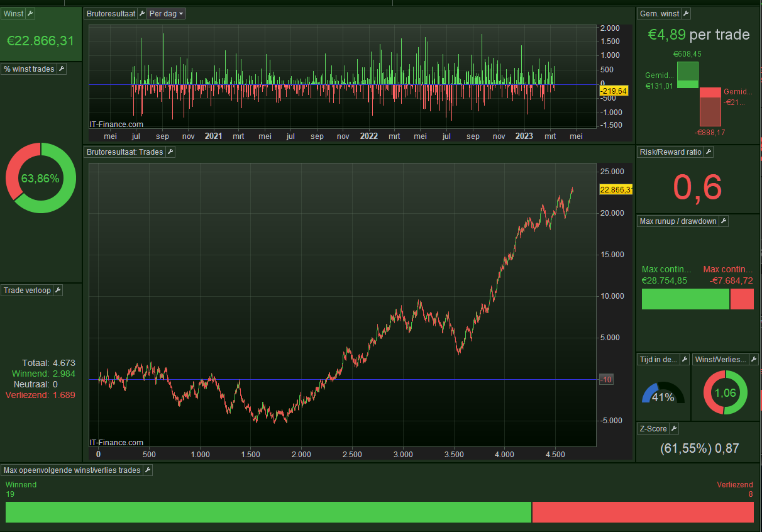The width and height of the screenshot is (762, 532).
Task: Click wrench beside 'Tijd in de...' panel
Action: point(683,360)
